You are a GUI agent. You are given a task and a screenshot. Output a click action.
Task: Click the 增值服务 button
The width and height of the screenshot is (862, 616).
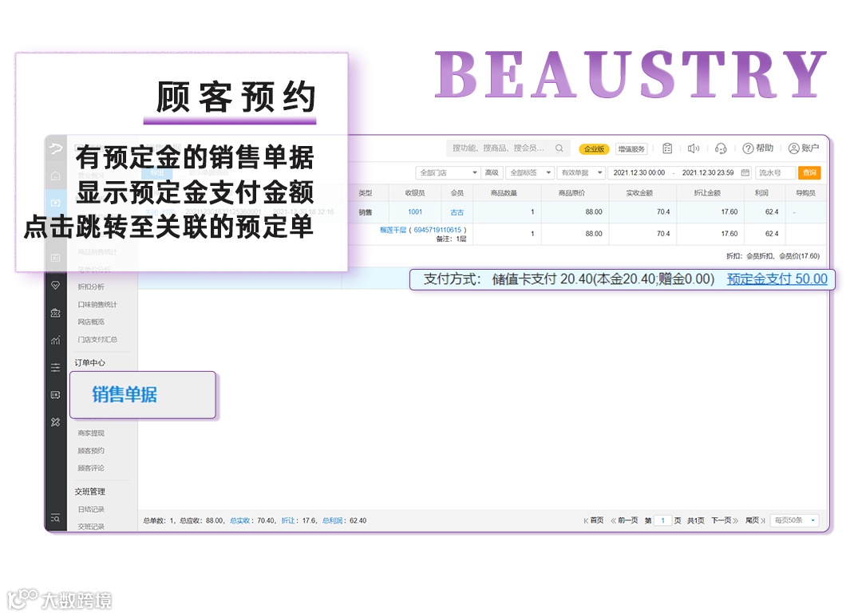(631, 149)
